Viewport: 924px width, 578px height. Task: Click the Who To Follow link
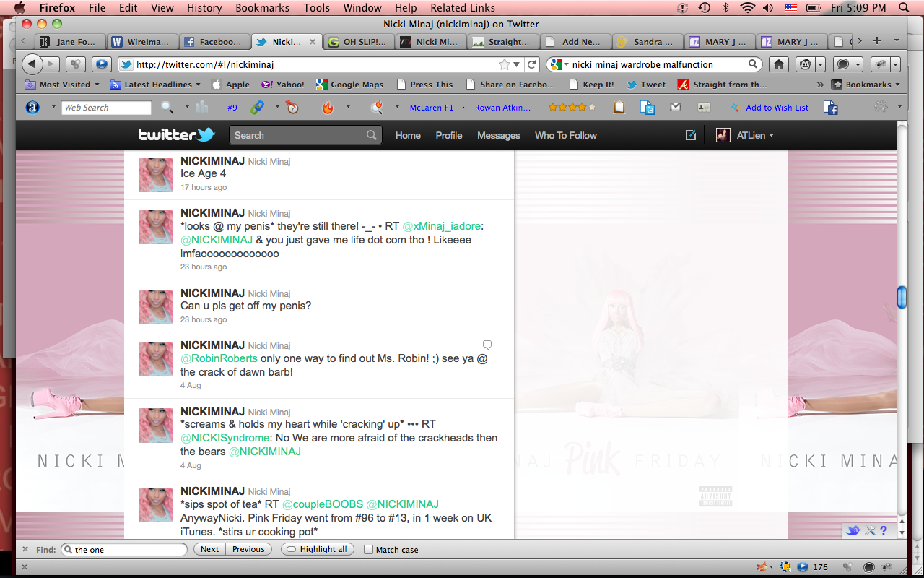[x=565, y=135]
